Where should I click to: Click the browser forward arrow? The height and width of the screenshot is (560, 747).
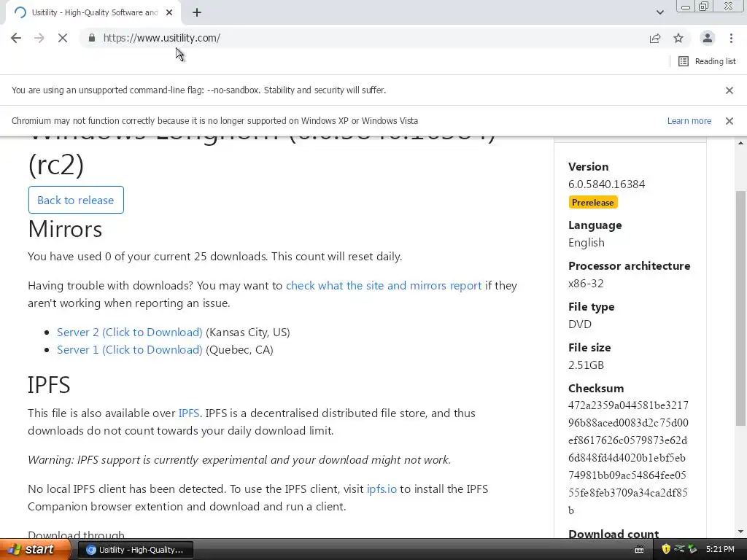point(39,38)
